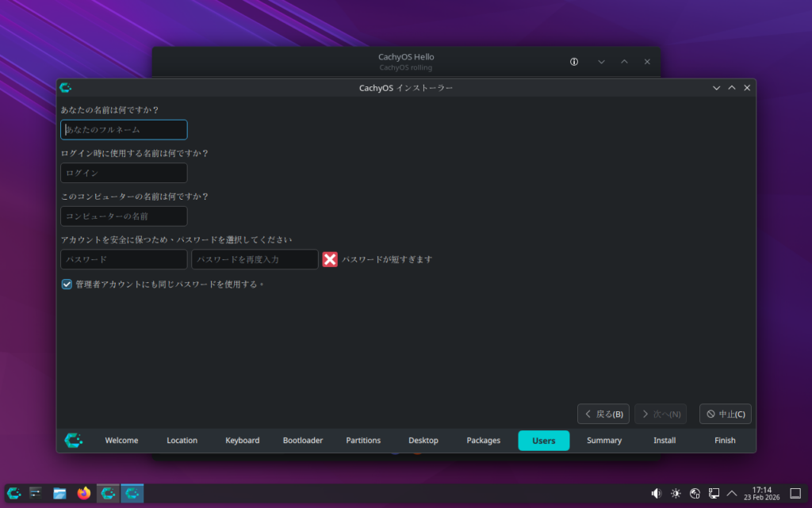Open the file manager from the taskbar
The width and height of the screenshot is (812, 508).
[59, 493]
